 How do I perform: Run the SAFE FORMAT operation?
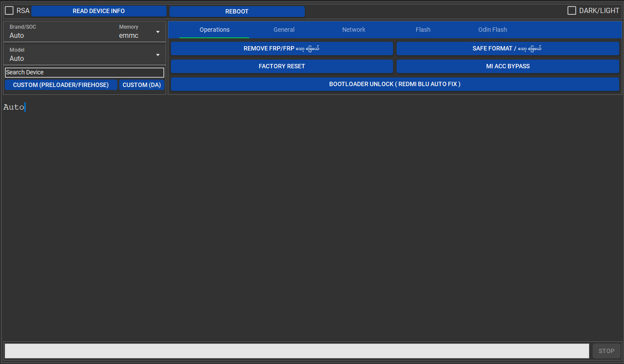(x=507, y=48)
